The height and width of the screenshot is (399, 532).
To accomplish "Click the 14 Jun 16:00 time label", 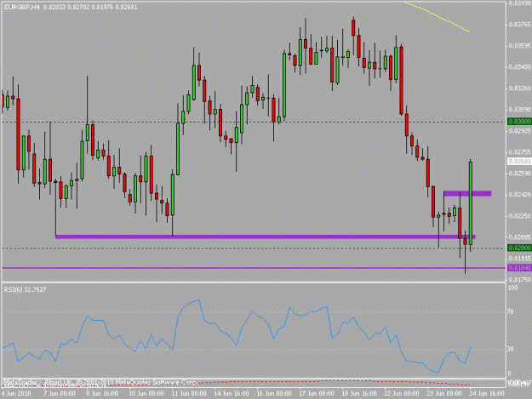I will pos(232,394).
